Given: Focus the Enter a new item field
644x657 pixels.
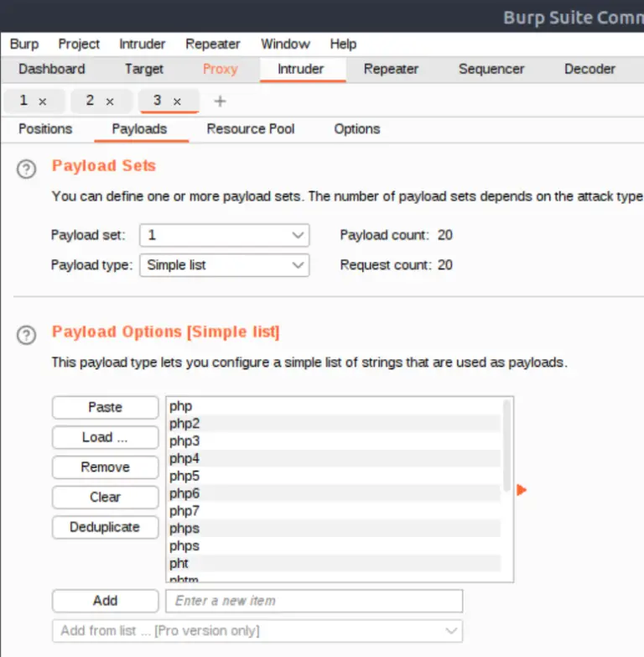Looking at the screenshot, I should [x=314, y=601].
